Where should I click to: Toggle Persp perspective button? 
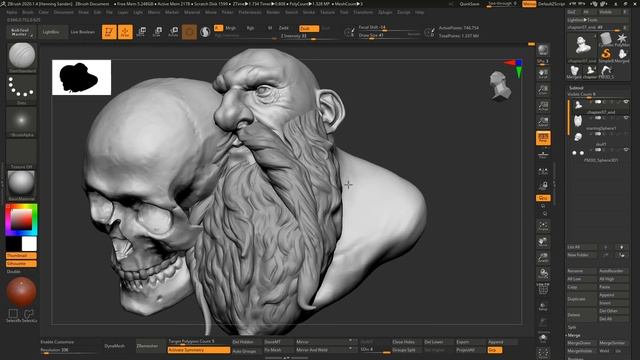[543, 138]
